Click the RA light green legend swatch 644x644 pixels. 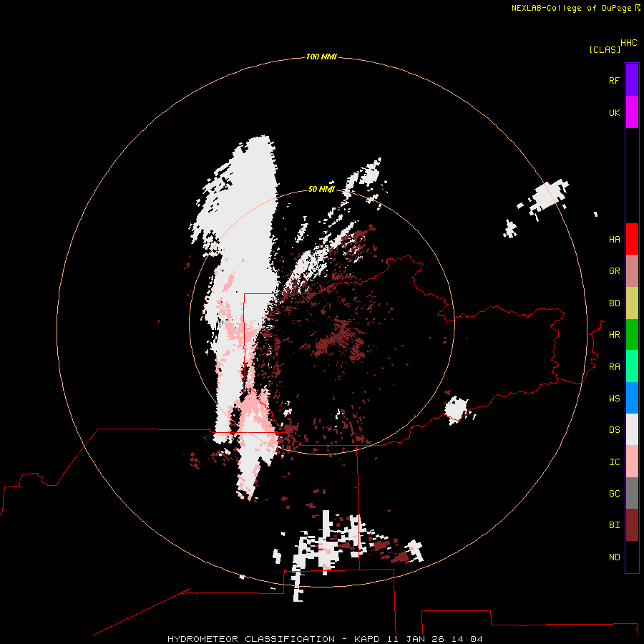pos(632,366)
